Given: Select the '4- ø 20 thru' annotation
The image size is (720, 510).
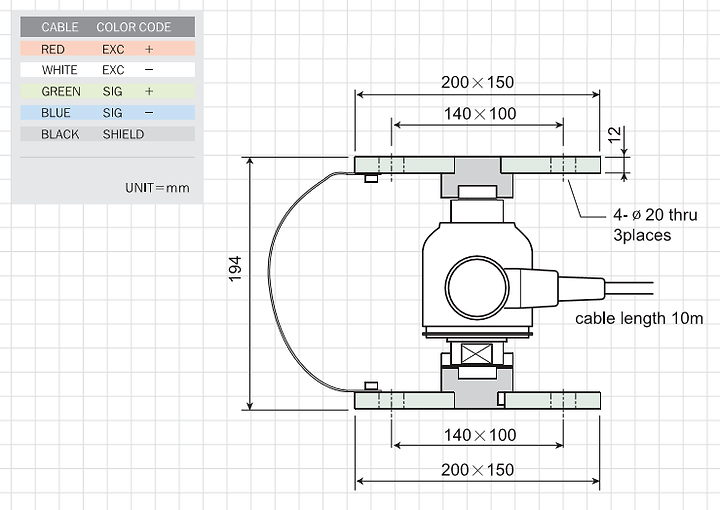Looking at the screenshot, I should pos(655,214).
